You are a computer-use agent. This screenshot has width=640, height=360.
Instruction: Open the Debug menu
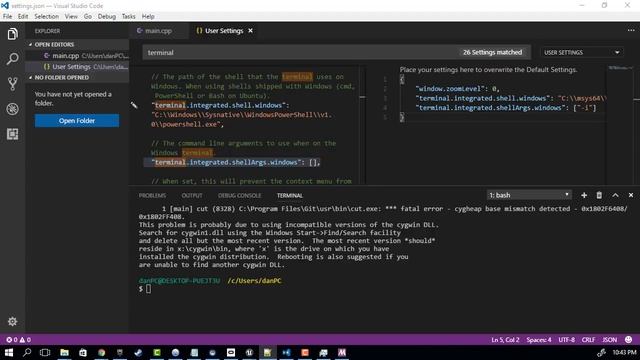coord(107,16)
